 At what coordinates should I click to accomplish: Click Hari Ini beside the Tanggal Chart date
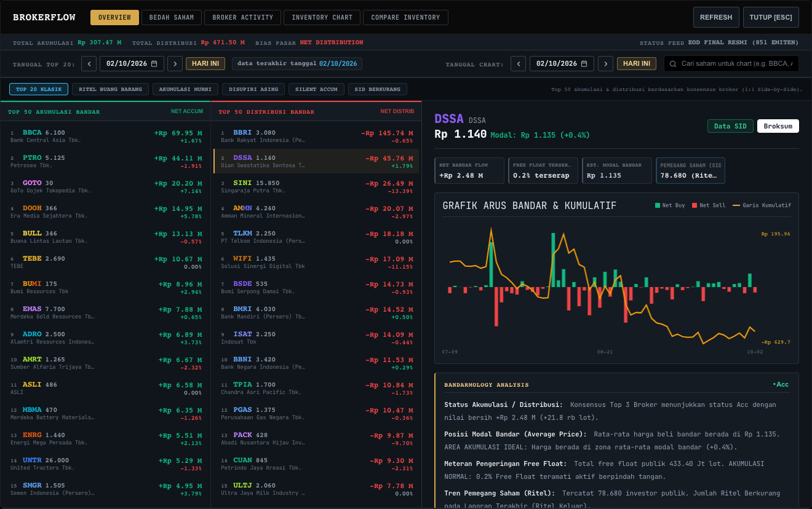pos(636,63)
